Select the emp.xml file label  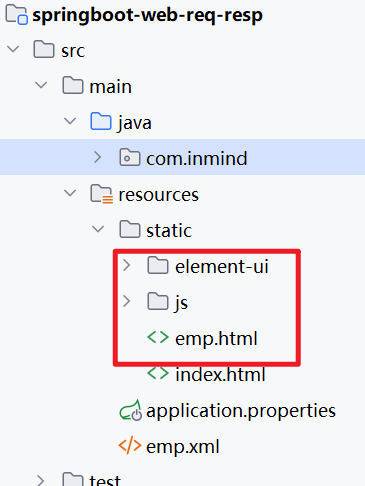click(x=183, y=447)
